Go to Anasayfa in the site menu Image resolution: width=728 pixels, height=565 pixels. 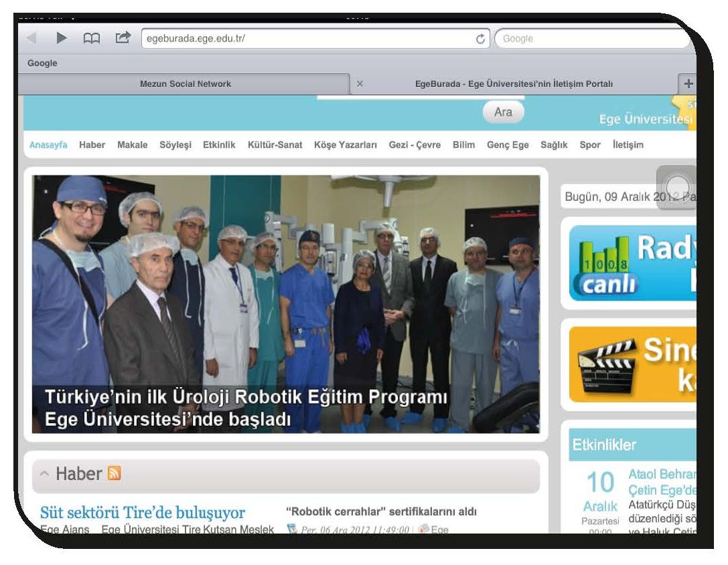[48, 145]
